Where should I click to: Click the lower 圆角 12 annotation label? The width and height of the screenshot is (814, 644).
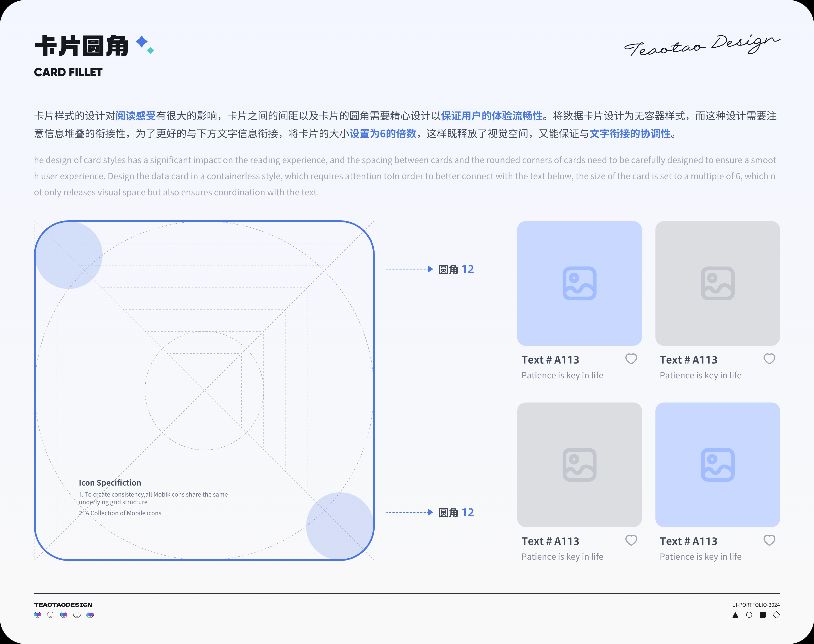(456, 512)
